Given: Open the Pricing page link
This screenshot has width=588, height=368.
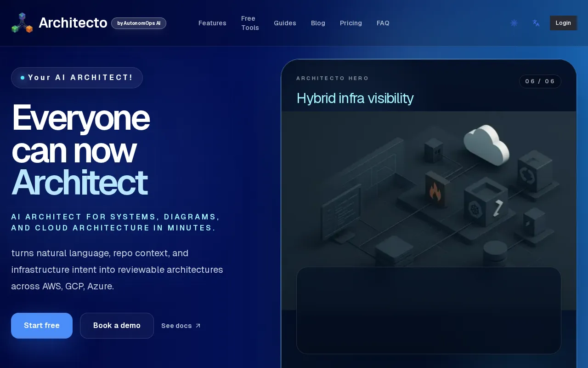Looking at the screenshot, I should (351, 23).
